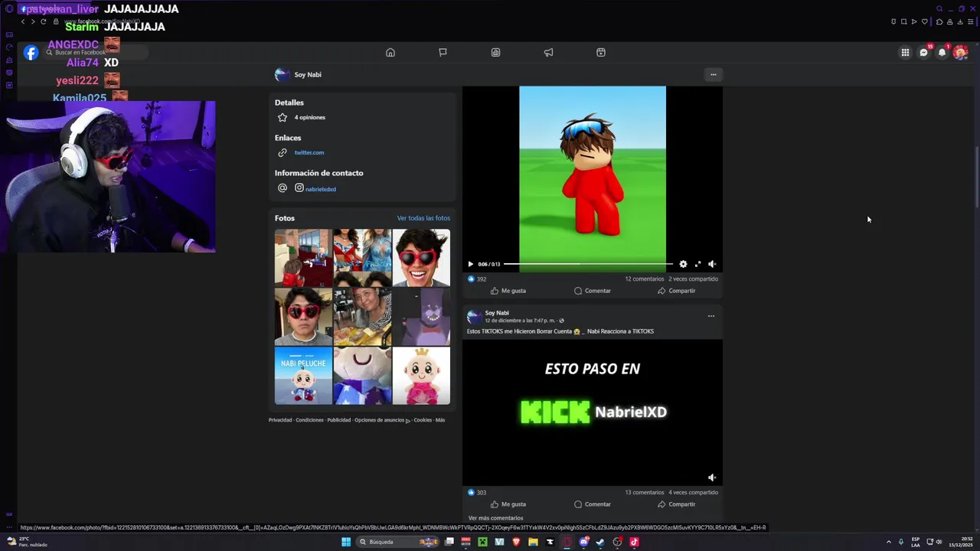This screenshot has height=551, width=980.
Task: Open Messenger chats icon
Action: pyautogui.click(x=924, y=53)
